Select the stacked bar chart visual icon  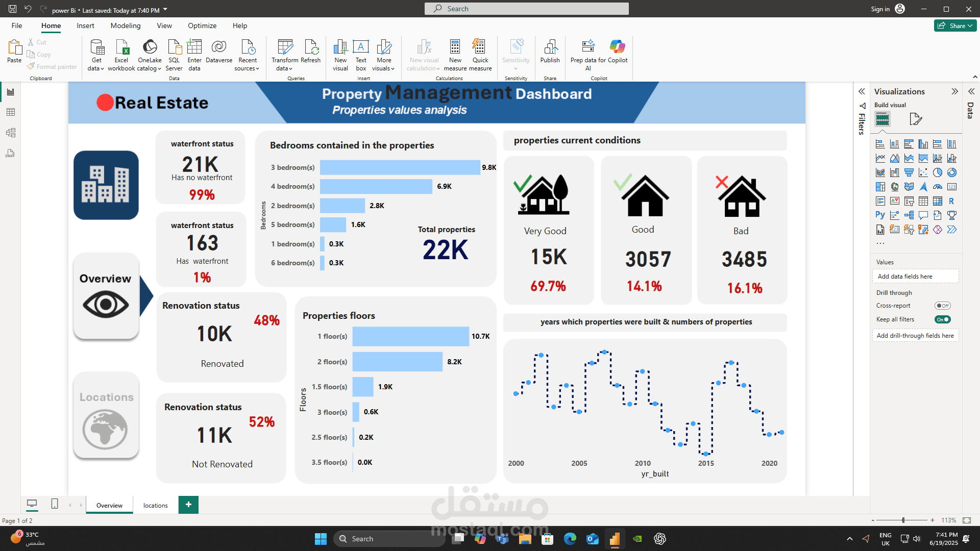[880, 144]
